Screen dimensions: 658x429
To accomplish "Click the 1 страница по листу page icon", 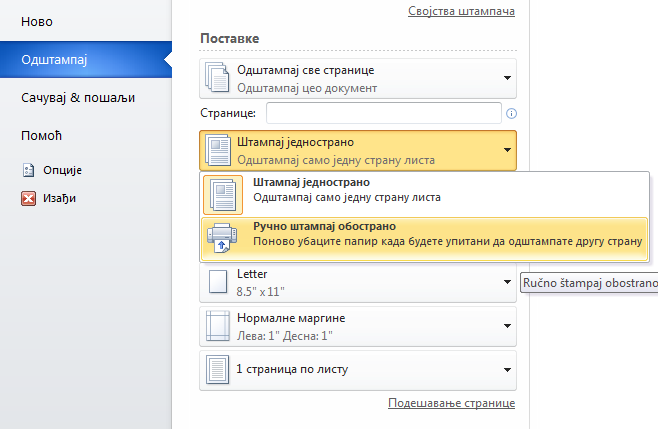I will 218,370.
